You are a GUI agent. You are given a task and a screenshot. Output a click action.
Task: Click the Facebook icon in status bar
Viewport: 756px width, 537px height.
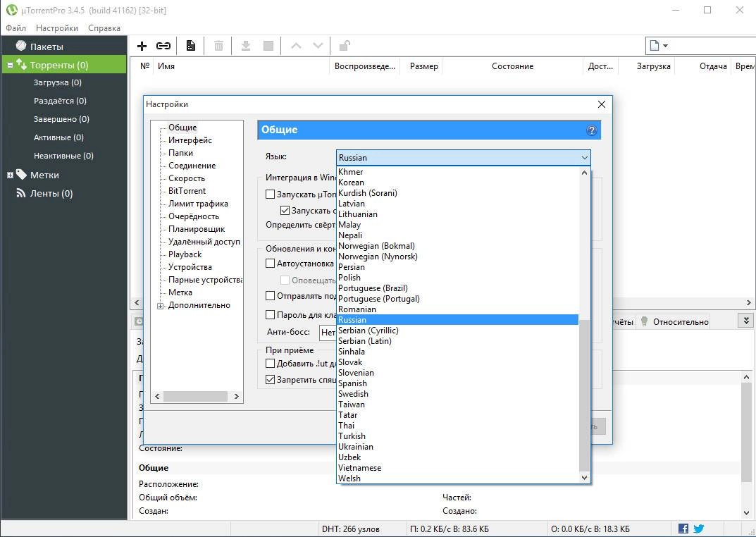(683, 528)
